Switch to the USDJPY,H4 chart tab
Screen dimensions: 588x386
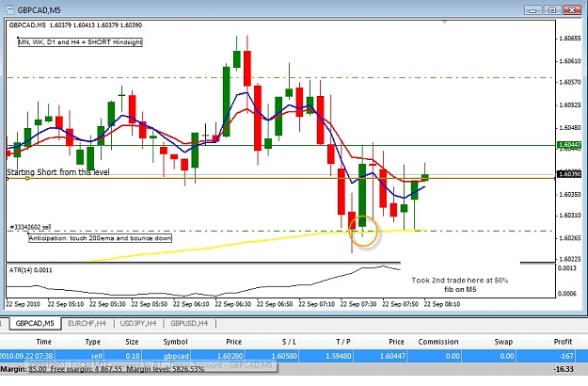point(138,323)
